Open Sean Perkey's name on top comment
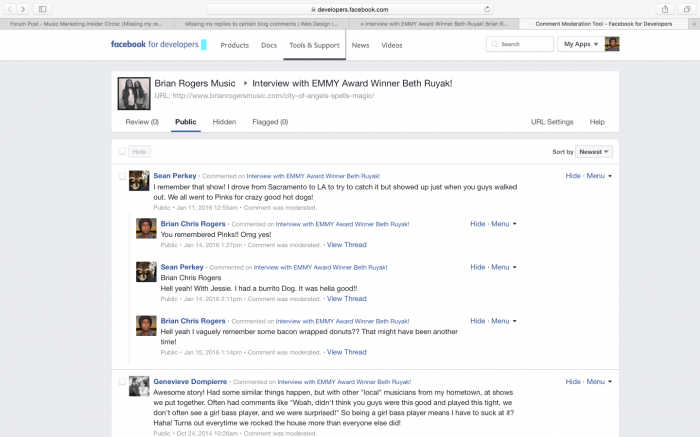The width and height of the screenshot is (700, 437). tap(175, 176)
